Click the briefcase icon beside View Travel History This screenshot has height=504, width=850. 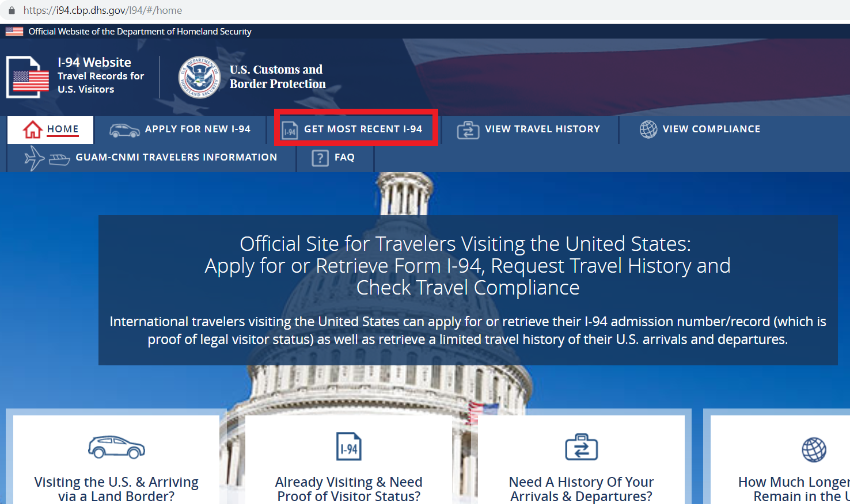[x=468, y=130]
